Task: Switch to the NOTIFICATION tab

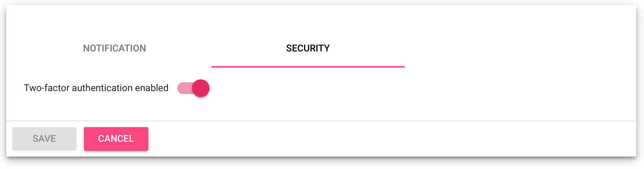Action: 114,48
